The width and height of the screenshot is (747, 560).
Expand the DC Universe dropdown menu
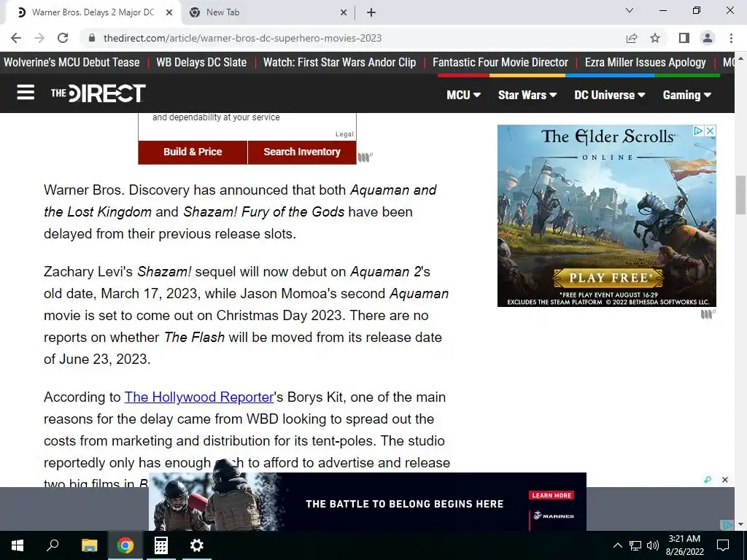(609, 95)
